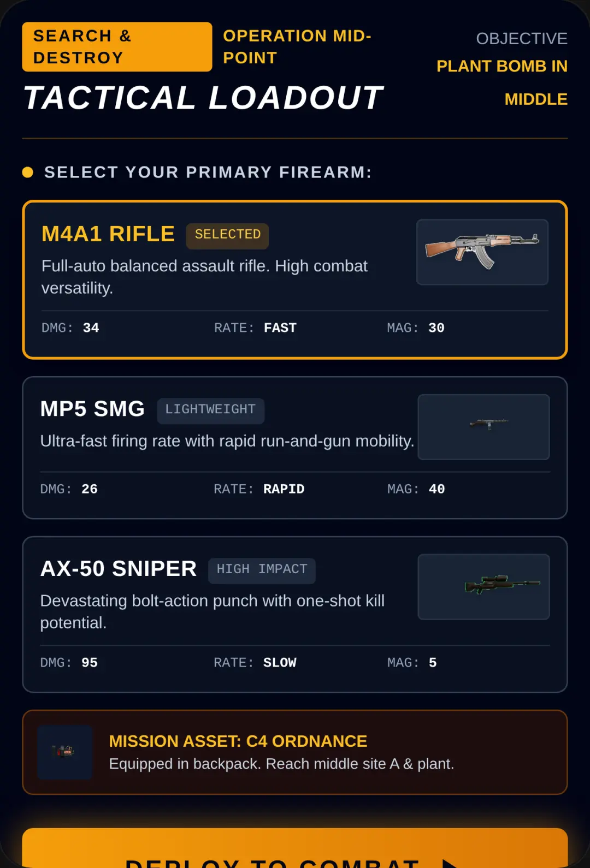The height and width of the screenshot is (868, 590).
Task: Click the MP5 RATE value RAPID
Action: tap(284, 489)
